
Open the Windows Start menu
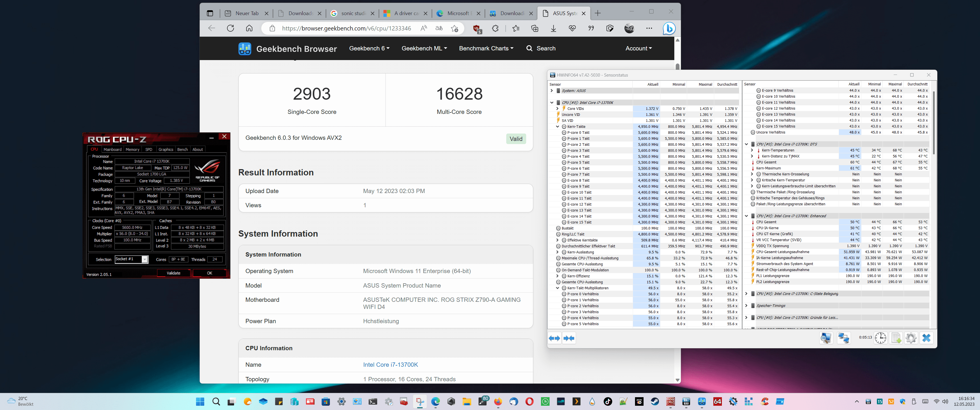click(x=200, y=402)
